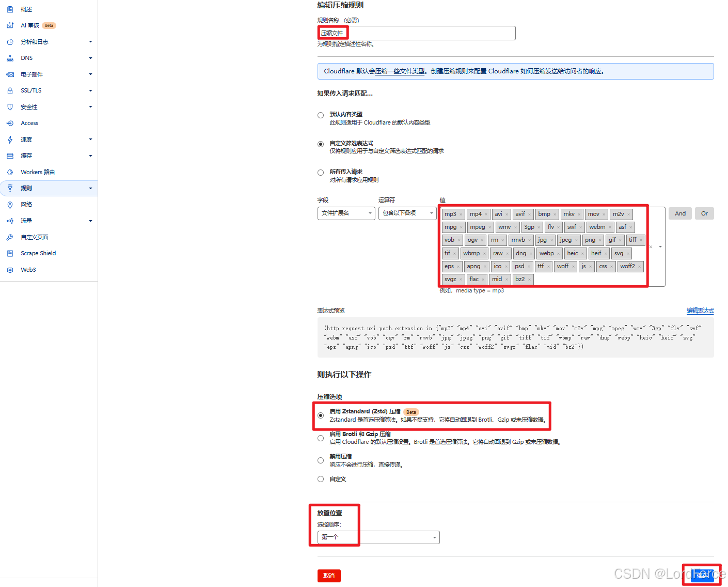This screenshot has width=728, height=587.
Task: Open the 压缩一些文件类型 link
Action: (x=400, y=71)
